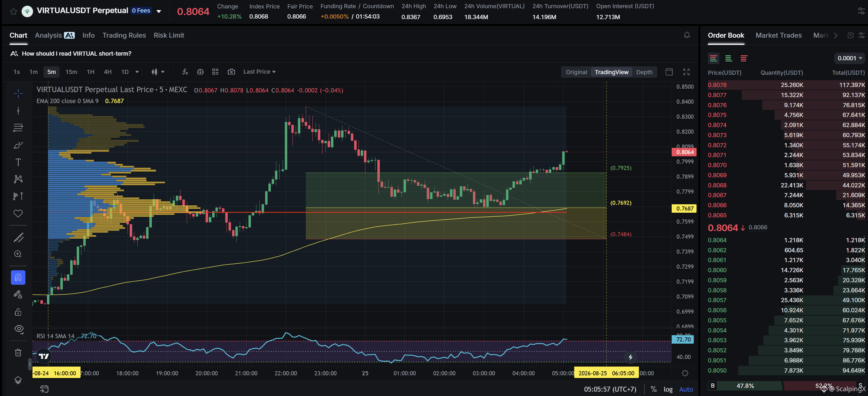Toggle magnet mode for drawings

tap(18, 278)
